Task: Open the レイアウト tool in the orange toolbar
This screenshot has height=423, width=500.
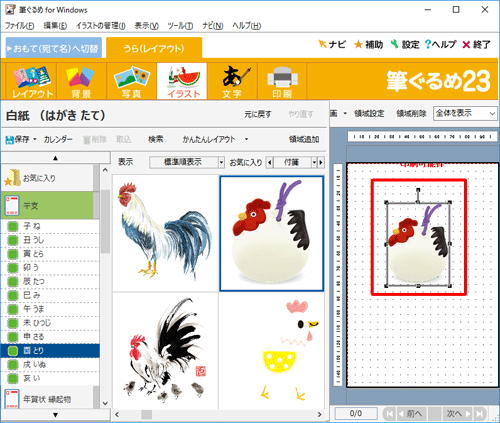Action: pos(31,81)
